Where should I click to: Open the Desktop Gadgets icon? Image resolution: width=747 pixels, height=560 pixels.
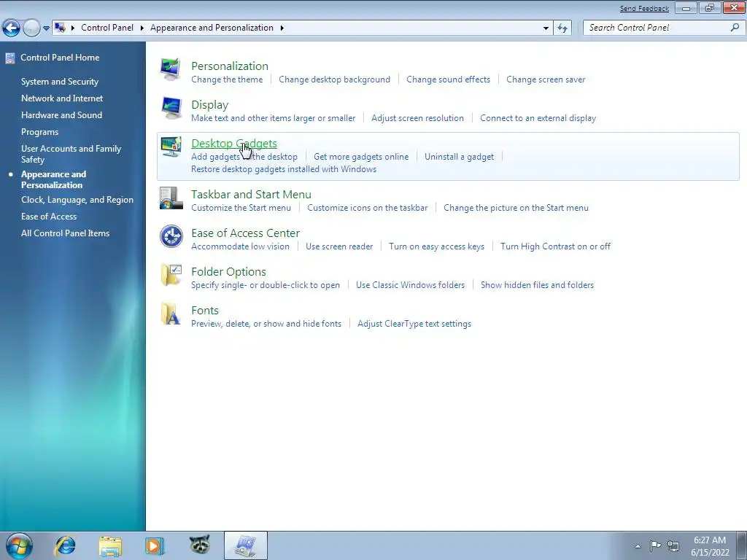[x=171, y=147]
